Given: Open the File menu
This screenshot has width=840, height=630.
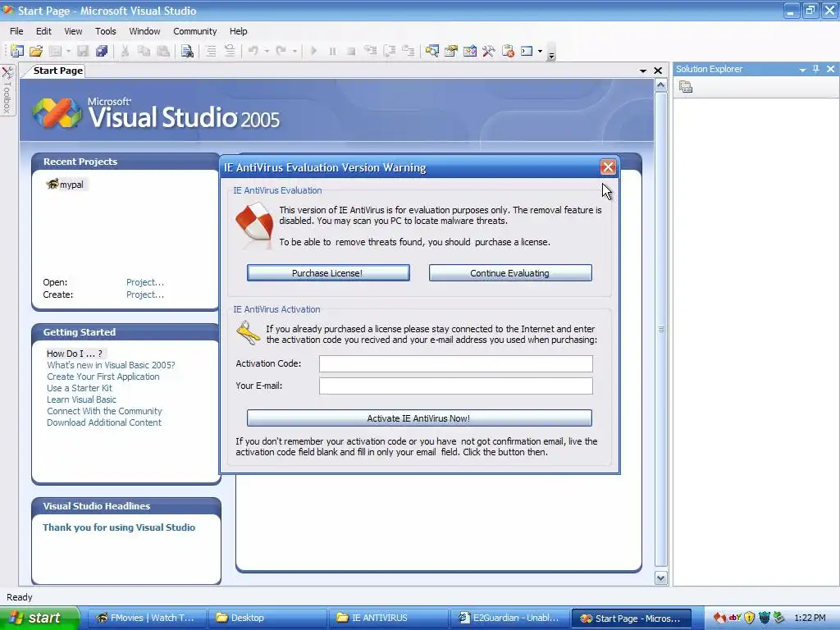Looking at the screenshot, I should [x=16, y=31].
